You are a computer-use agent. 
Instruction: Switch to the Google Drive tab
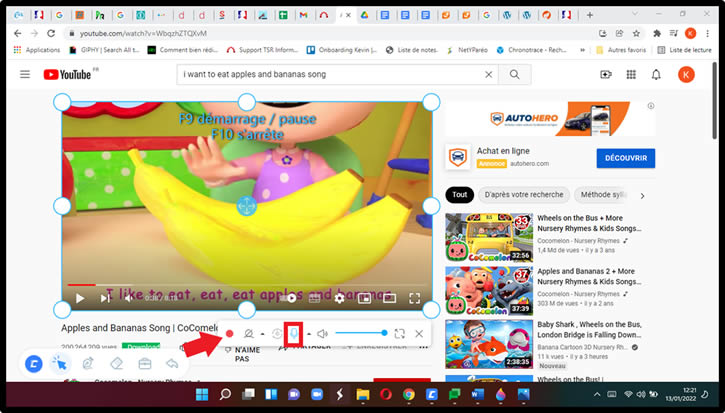[364, 15]
